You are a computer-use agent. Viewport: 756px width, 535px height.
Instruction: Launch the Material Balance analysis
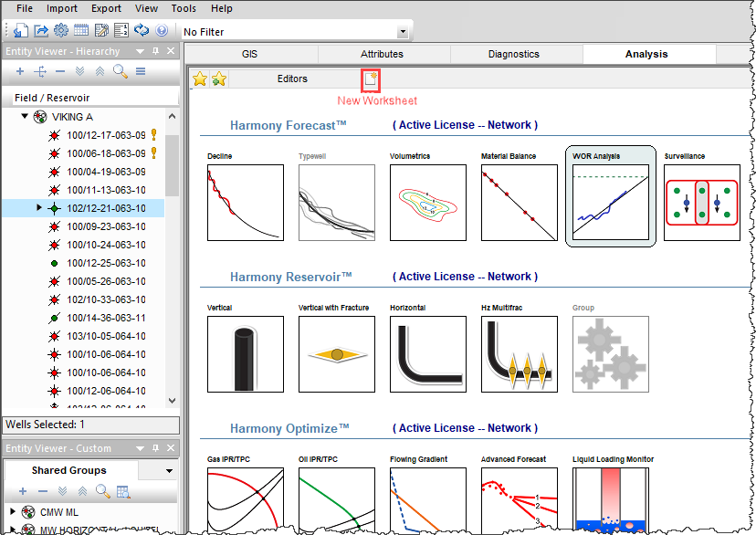(520, 203)
